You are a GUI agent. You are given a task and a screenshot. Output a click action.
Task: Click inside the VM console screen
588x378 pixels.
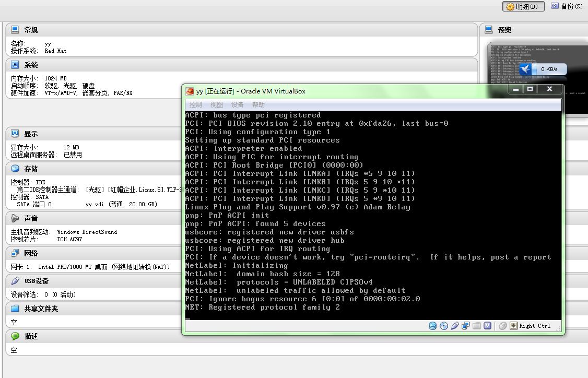(x=373, y=215)
